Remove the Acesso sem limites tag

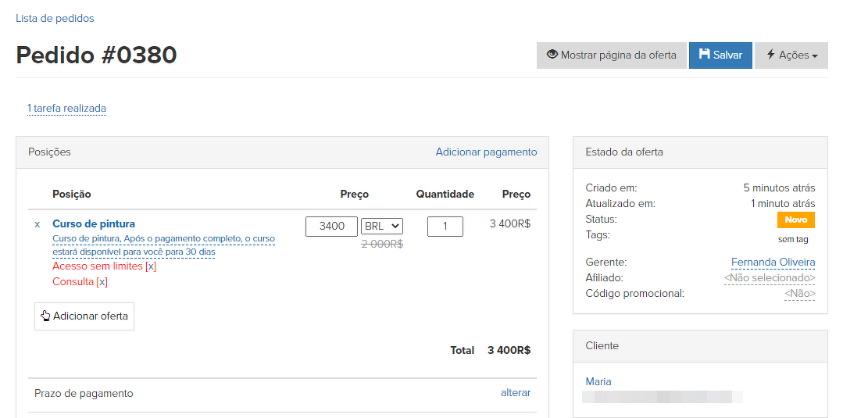[x=151, y=266]
